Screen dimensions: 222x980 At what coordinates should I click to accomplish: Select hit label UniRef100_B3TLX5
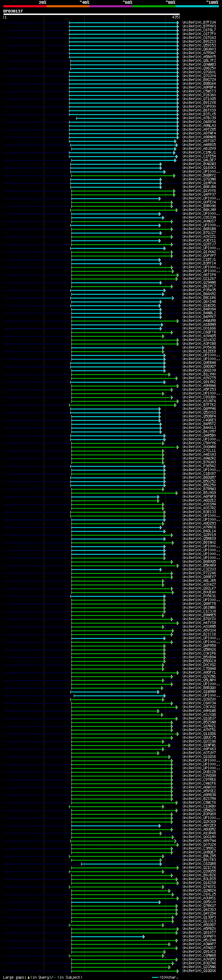pos(199,114)
